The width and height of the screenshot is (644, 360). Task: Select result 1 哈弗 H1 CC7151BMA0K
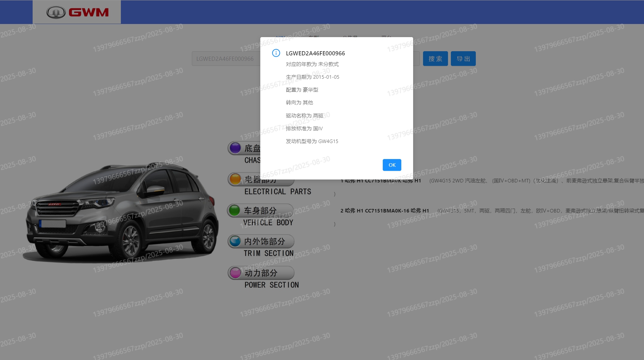tap(381, 181)
